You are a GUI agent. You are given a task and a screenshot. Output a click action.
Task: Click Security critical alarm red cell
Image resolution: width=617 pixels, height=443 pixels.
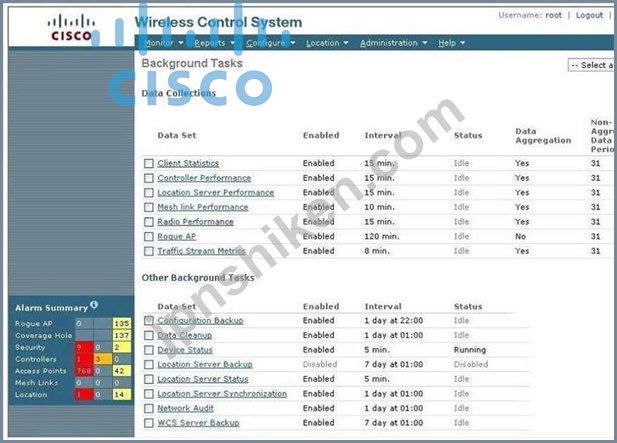84,347
